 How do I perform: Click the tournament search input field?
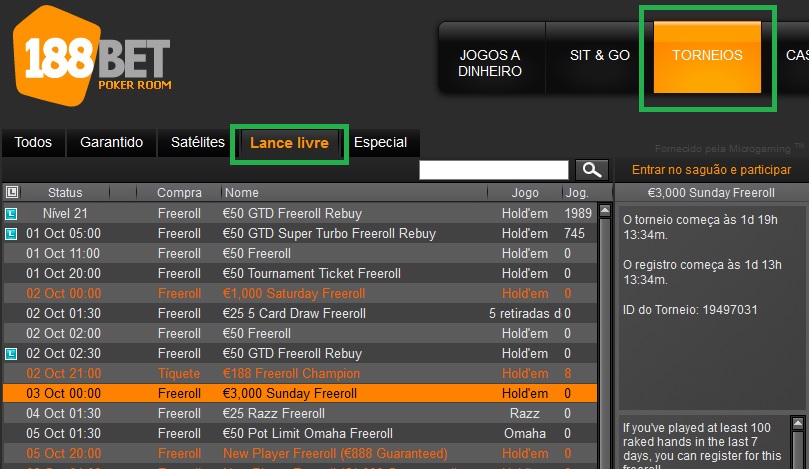[494, 170]
